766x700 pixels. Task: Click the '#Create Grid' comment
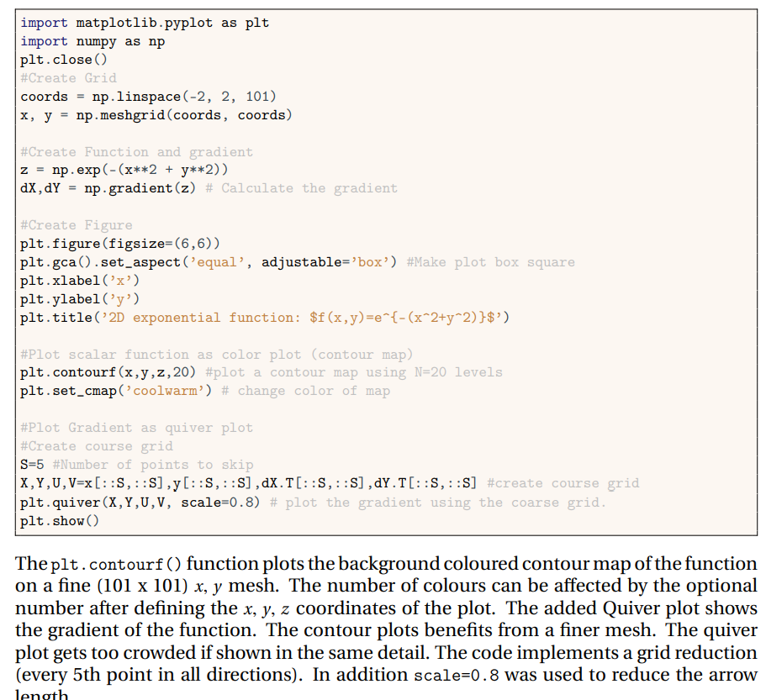68,78
